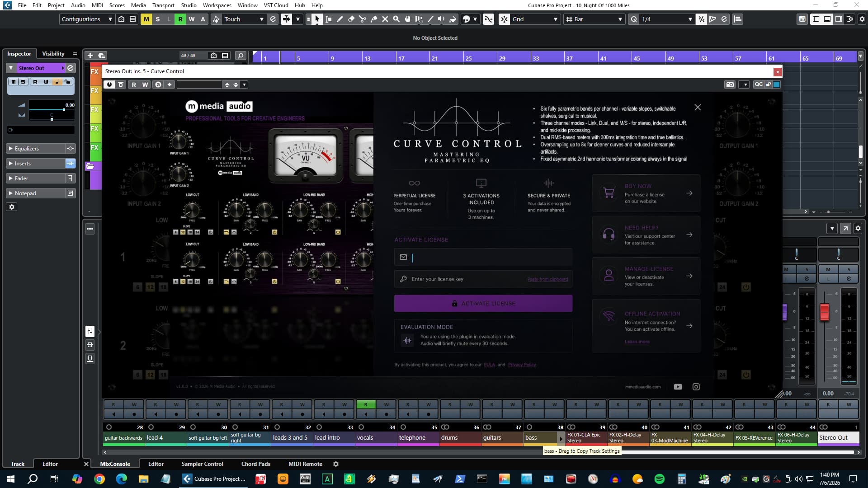Select the Glue tool
The width and height of the screenshot is (868, 488).
coord(374,19)
